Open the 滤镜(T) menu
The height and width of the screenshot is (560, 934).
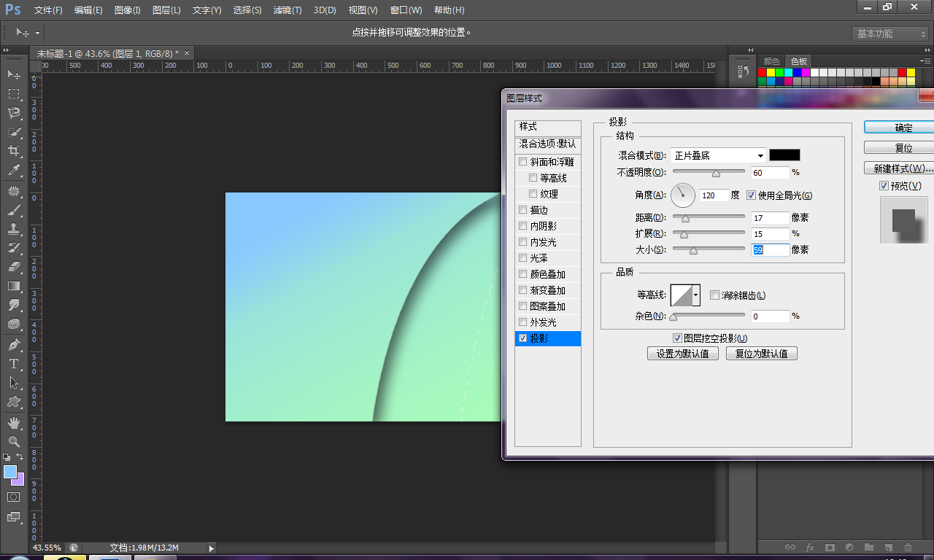pos(287,10)
